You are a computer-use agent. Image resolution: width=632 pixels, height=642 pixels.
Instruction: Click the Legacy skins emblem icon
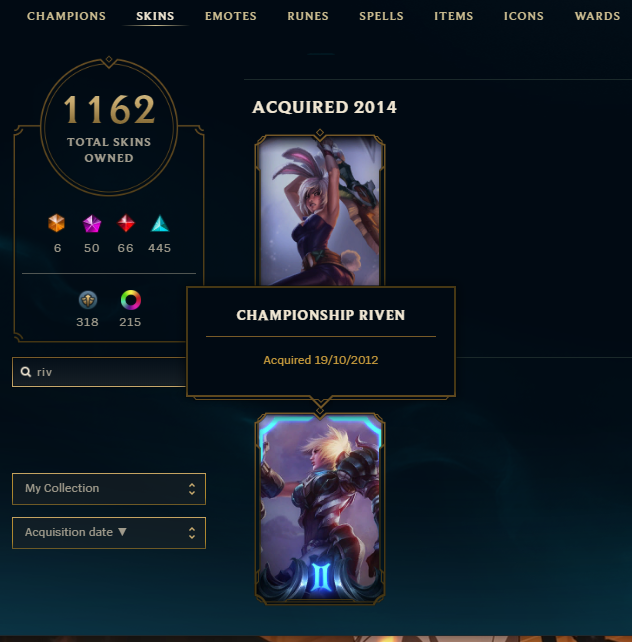[x=88, y=300]
